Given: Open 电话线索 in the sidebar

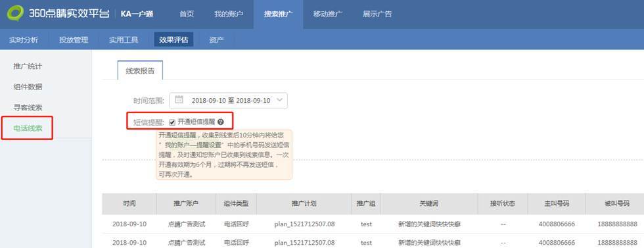Looking at the screenshot, I should pyautogui.click(x=28, y=128).
